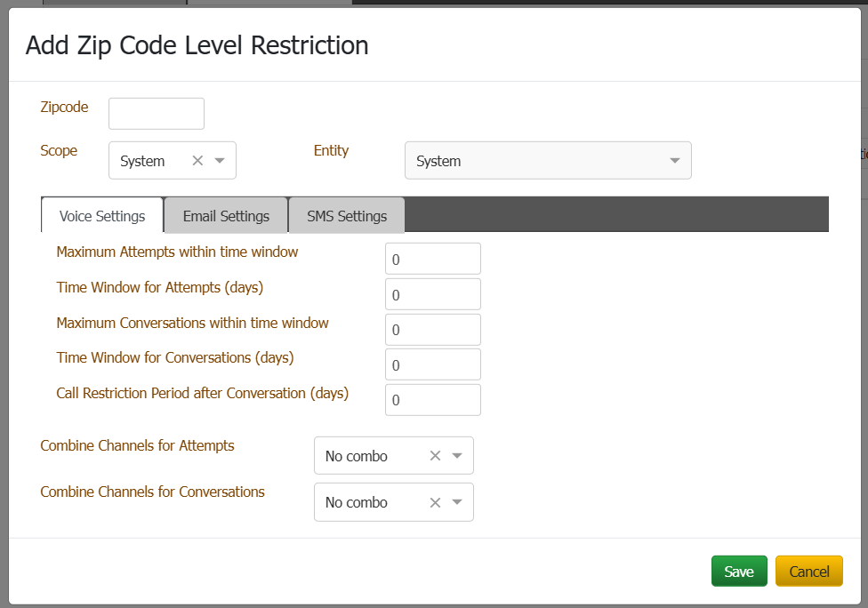Focus the Zipcode input field

click(x=157, y=114)
